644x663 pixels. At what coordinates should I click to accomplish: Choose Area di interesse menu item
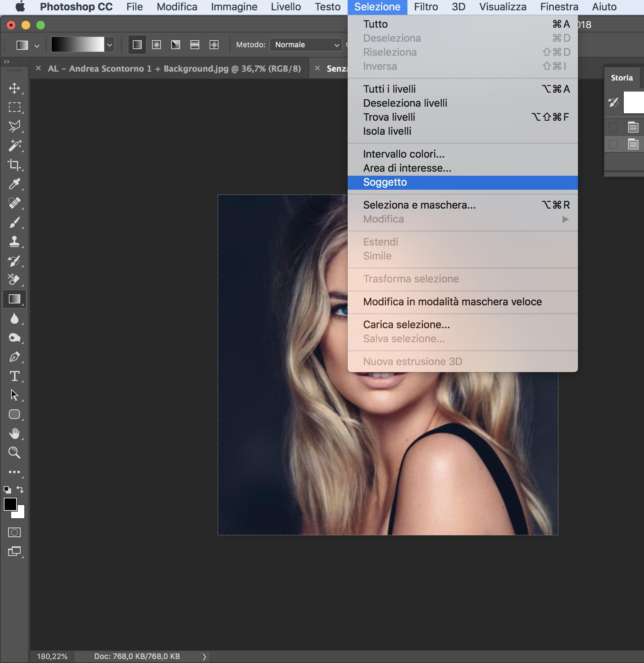point(462,168)
